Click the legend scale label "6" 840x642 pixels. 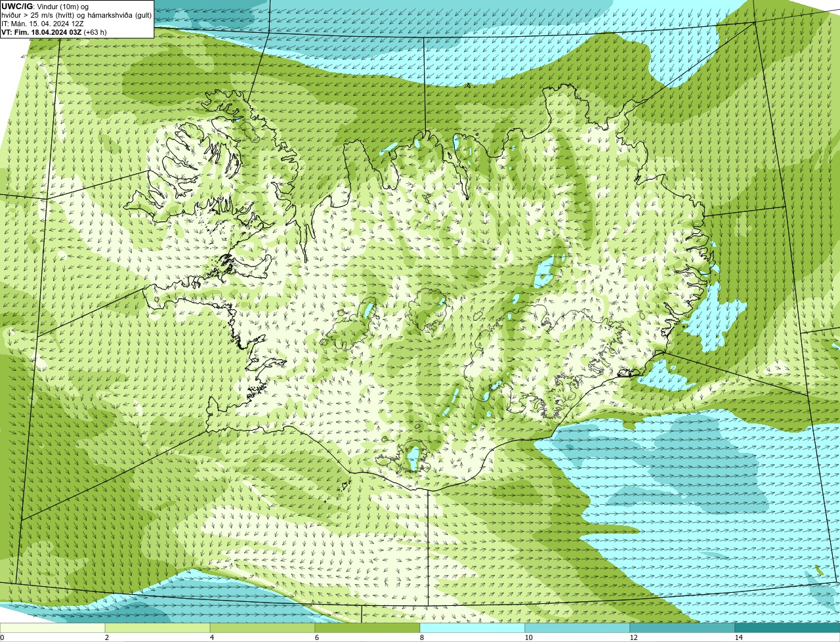coord(316,637)
